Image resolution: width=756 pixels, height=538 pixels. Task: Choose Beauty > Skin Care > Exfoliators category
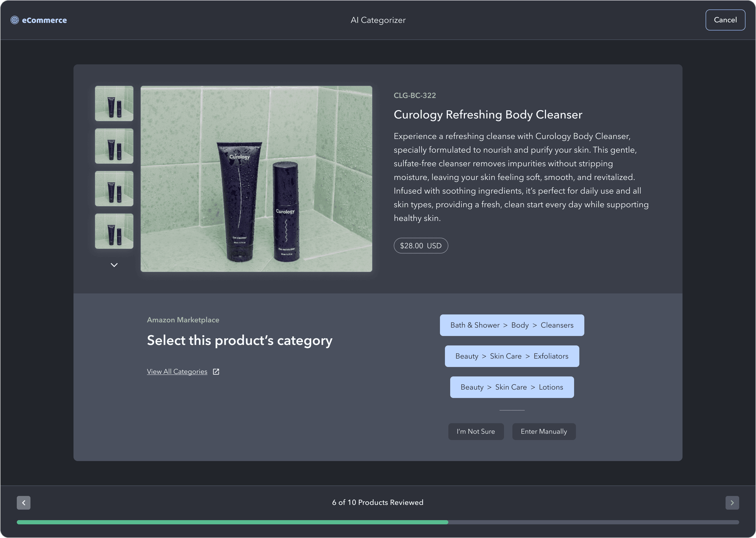coord(512,356)
